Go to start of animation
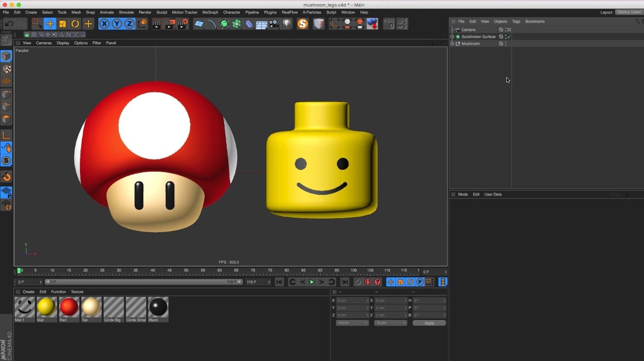The height and width of the screenshot is (361, 644). pos(279,282)
